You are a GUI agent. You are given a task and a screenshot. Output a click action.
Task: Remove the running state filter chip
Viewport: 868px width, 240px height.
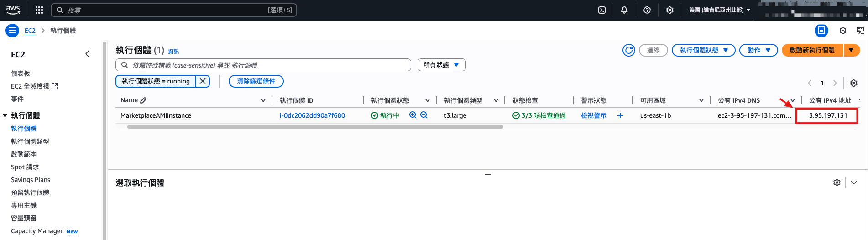tap(203, 81)
